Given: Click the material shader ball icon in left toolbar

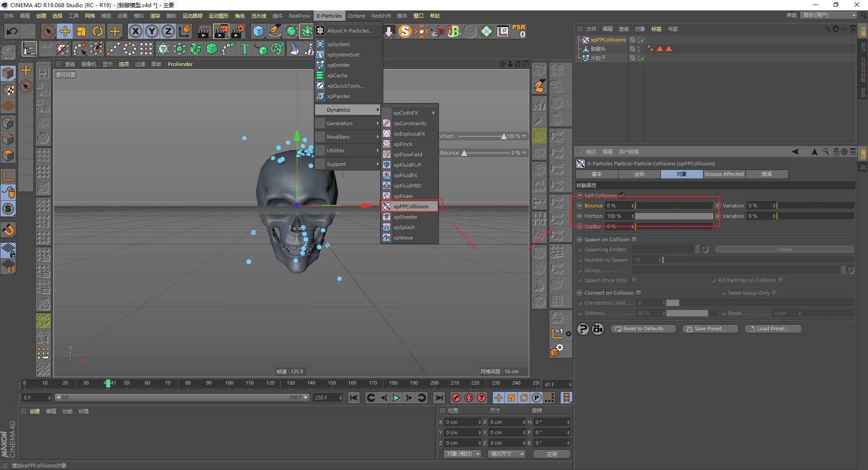Looking at the screenshot, I should (8, 209).
